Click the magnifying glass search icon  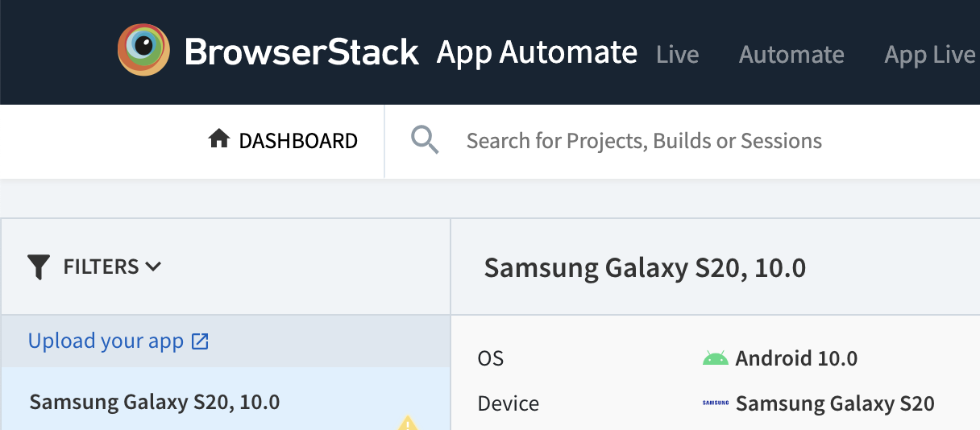[425, 140]
